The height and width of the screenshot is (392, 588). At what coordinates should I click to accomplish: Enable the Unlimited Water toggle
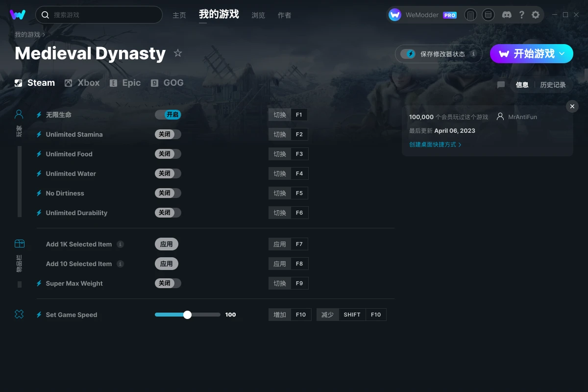(168, 173)
